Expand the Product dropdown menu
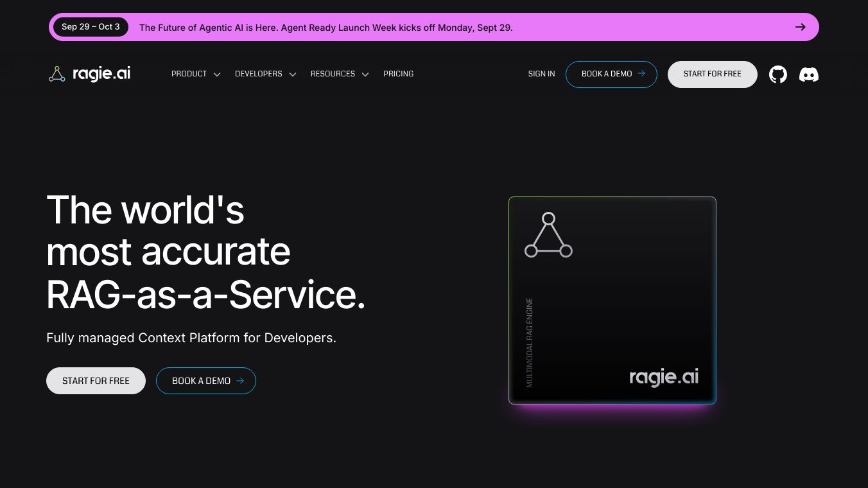 point(196,74)
